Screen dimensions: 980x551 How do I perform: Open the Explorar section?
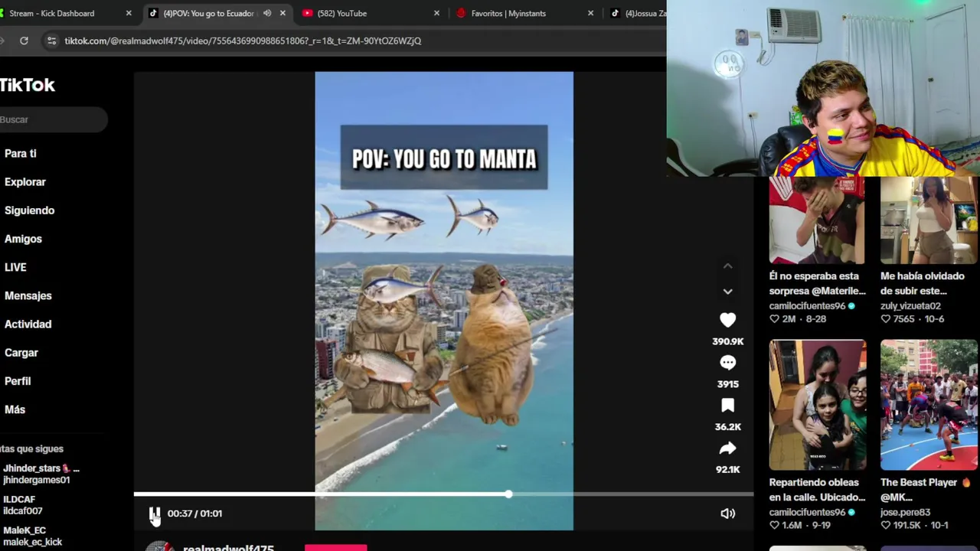[x=25, y=182]
